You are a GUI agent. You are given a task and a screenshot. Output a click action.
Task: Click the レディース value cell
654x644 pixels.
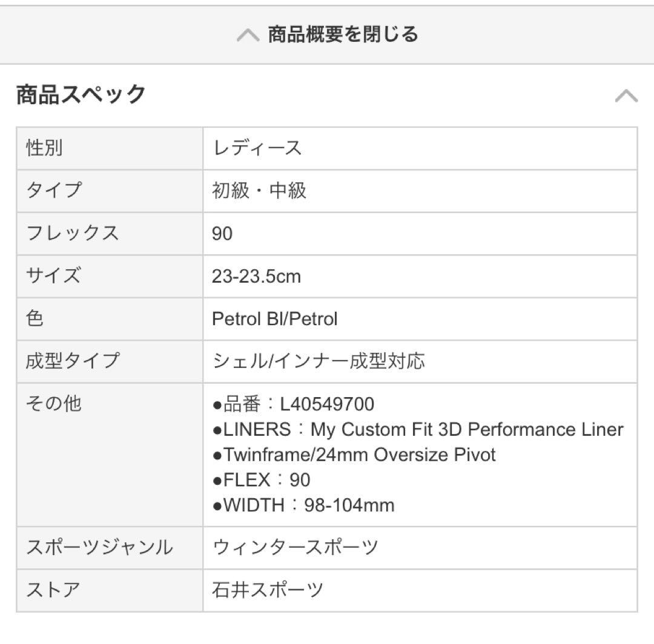257,148
